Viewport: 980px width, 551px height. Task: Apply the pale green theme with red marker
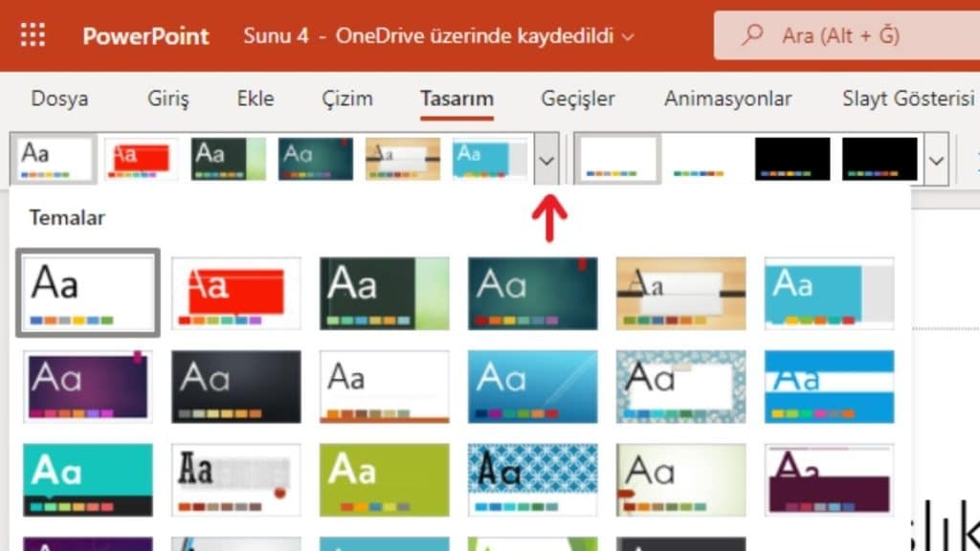coord(680,480)
